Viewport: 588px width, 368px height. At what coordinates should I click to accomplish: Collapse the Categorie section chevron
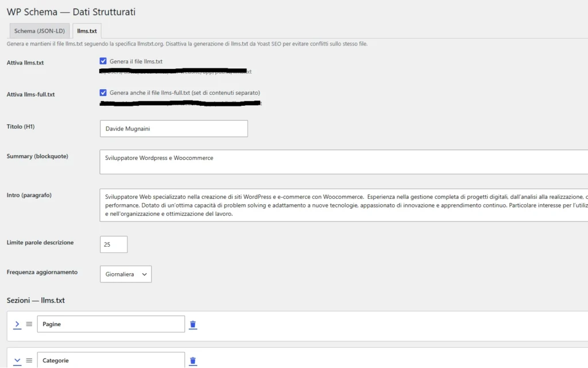pyautogui.click(x=17, y=361)
